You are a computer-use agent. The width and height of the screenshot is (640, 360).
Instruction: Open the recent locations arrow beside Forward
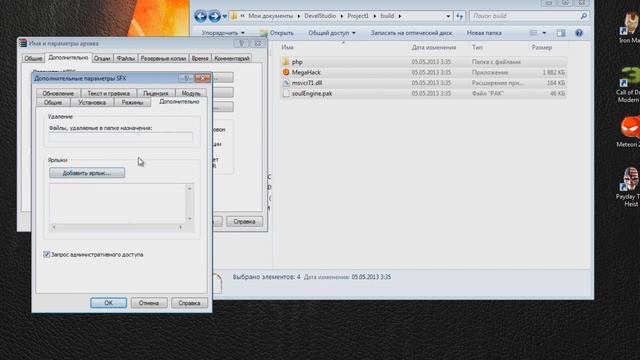224,16
